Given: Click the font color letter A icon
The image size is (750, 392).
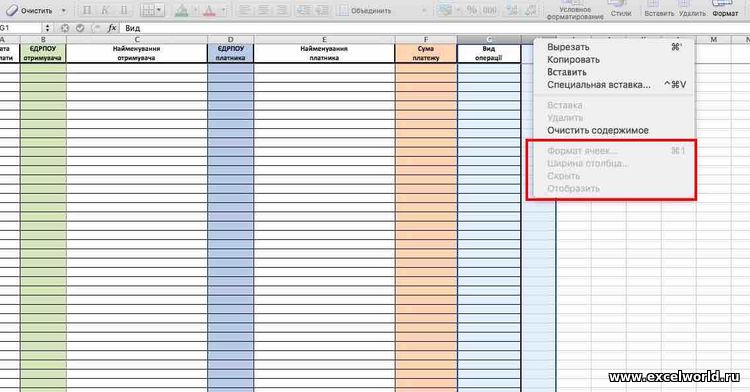Looking at the screenshot, I should (x=209, y=11).
